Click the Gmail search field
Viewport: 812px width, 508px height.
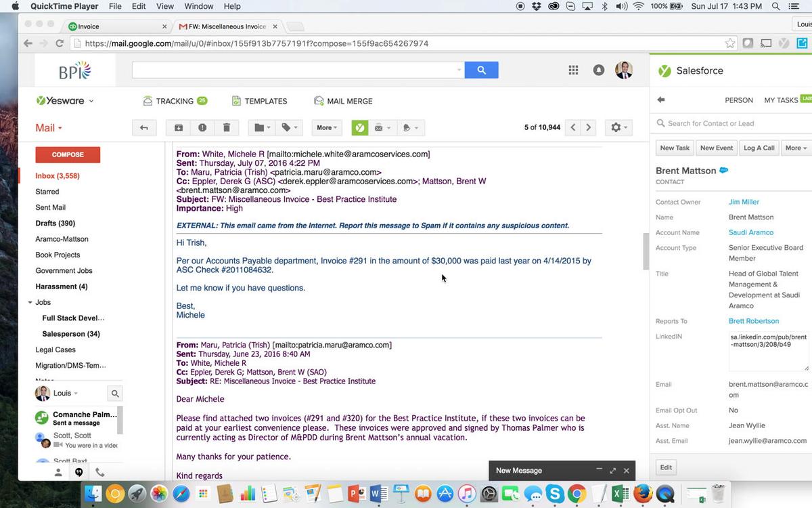pyautogui.click(x=294, y=70)
